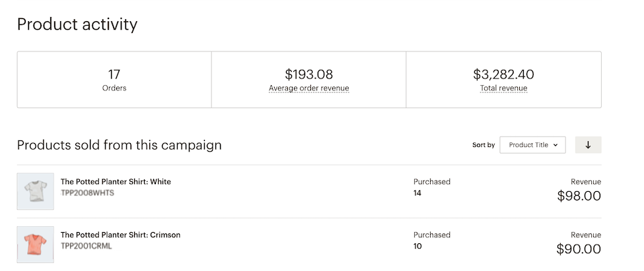Viewport: 644px width, 271px height.
Task: Click the Products sold from this campaign heading
Action: (x=119, y=145)
